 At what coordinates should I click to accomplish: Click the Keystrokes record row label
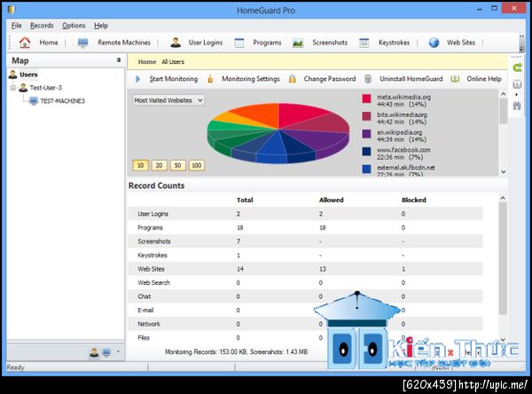pos(153,255)
